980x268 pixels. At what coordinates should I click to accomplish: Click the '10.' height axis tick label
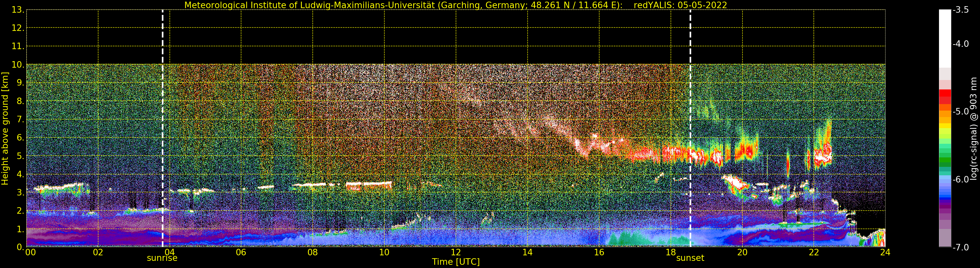point(18,65)
